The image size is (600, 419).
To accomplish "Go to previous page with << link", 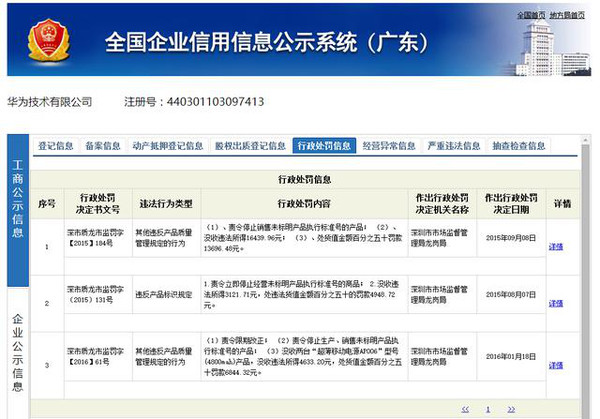I will click(x=465, y=409).
